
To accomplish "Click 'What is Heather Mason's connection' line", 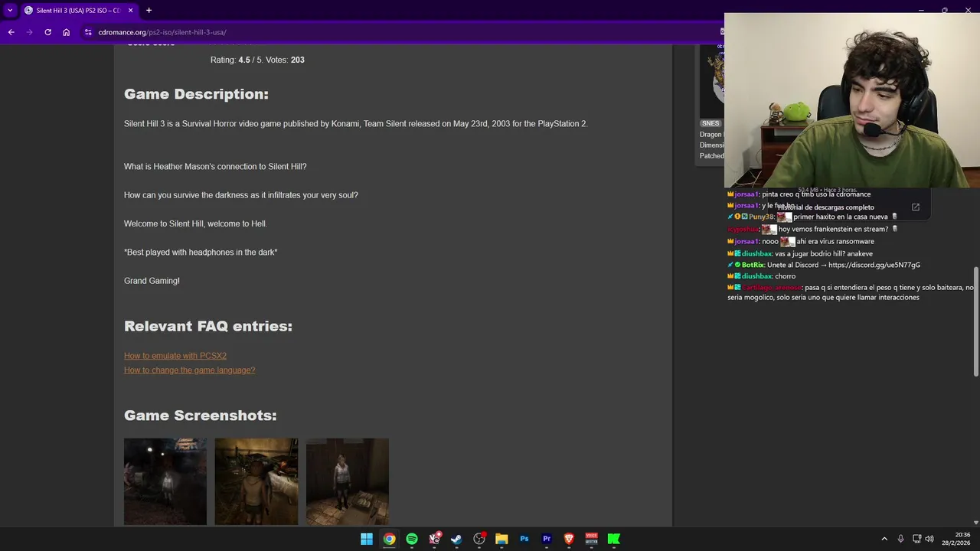I will 215,167.
